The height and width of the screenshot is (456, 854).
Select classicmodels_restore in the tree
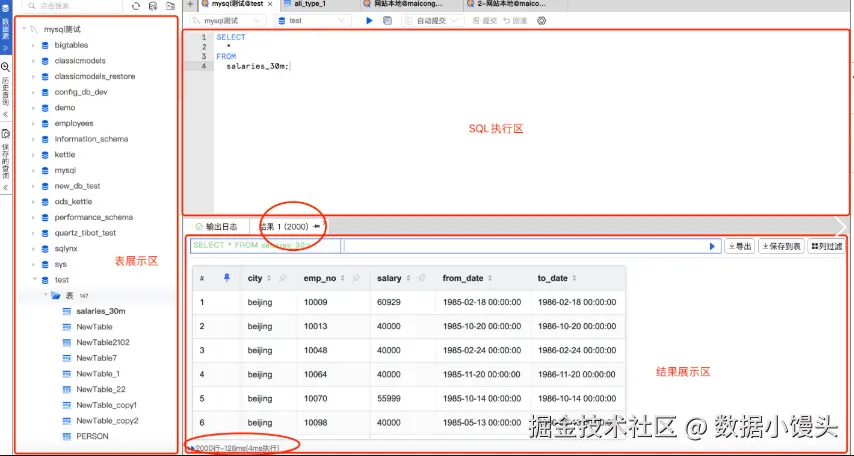[x=95, y=77]
